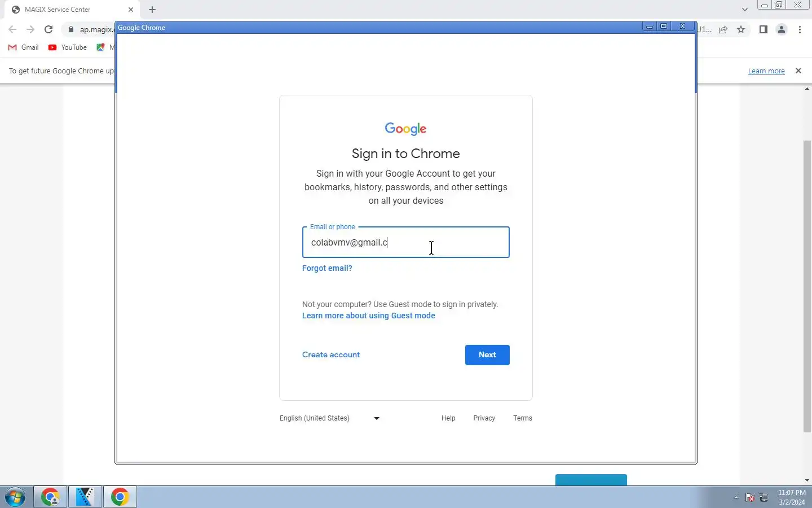Open Learn more about using Guest mode
This screenshot has width=812, height=508.
point(369,316)
